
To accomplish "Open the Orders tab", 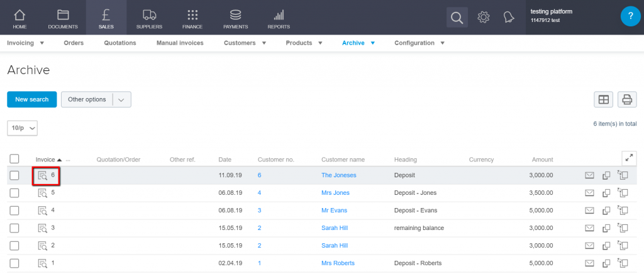I will 74,43.
